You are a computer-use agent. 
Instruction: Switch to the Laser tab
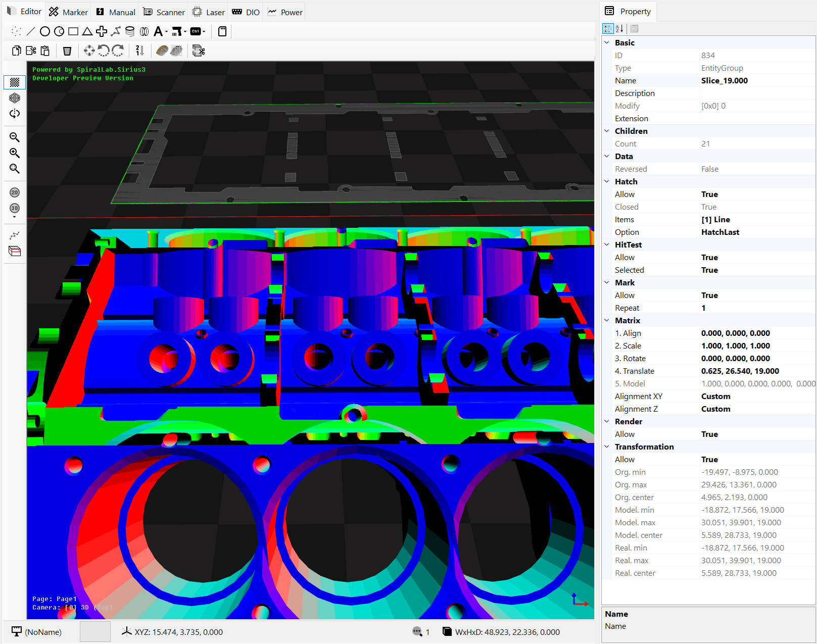click(x=209, y=12)
